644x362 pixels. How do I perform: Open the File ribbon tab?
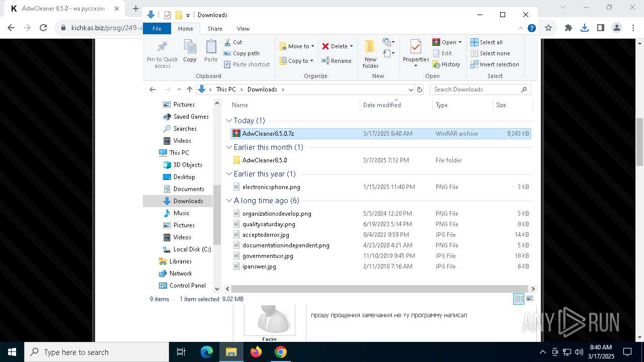tap(157, 29)
